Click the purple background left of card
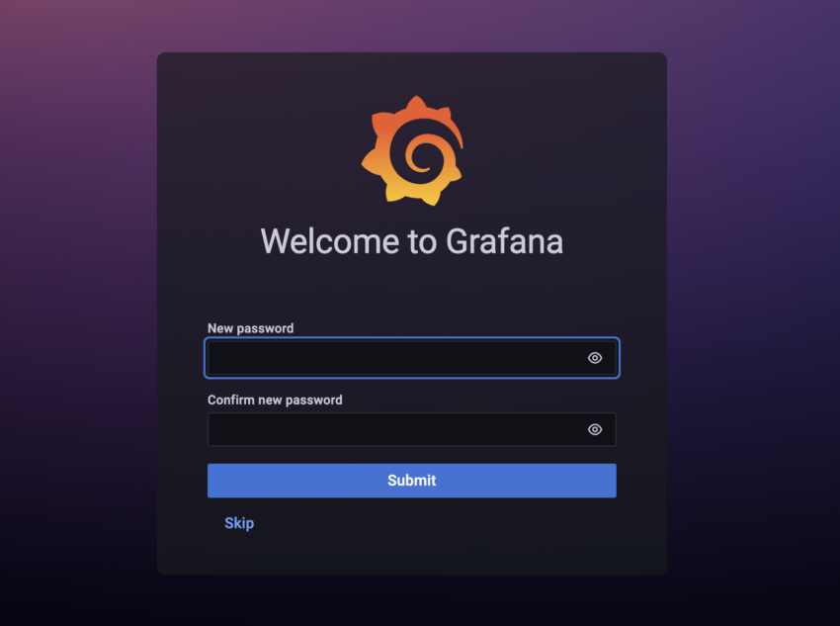The width and height of the screenshot is (840, 626). pyautogui.click(x=78, y=313)
